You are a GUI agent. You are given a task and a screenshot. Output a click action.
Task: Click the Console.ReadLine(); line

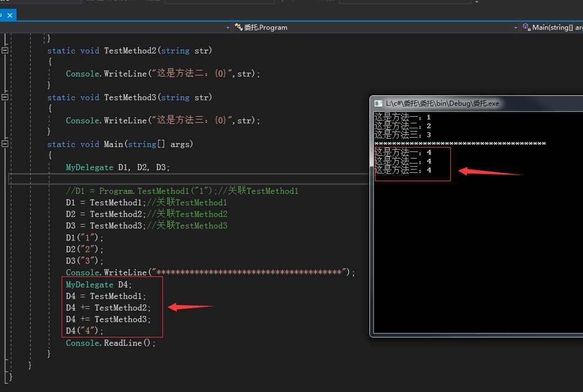pyautogui.click(x=111, y=343)
